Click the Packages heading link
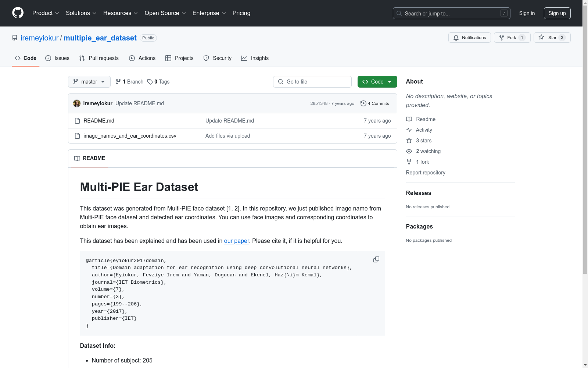Screen dimensions: 588x368 (419, 226)
